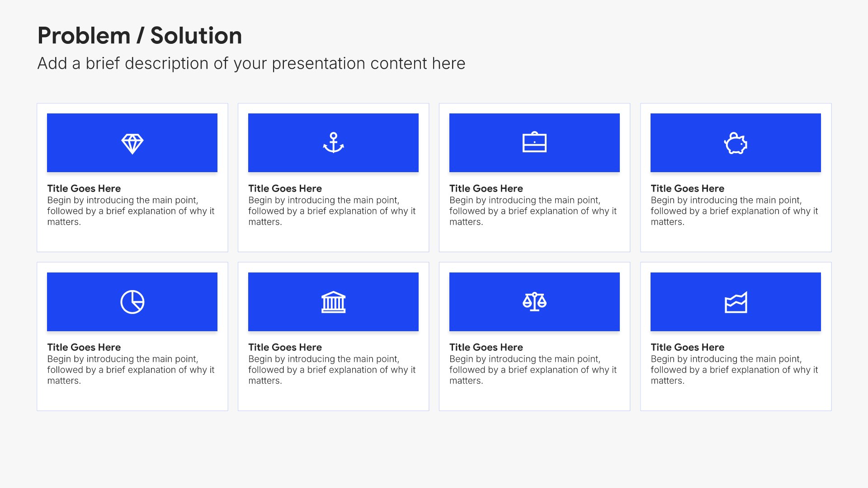Select the body paragraph in the piggy bank card
The height and width of the screenshot is (488, 868).
coord(734,211)
